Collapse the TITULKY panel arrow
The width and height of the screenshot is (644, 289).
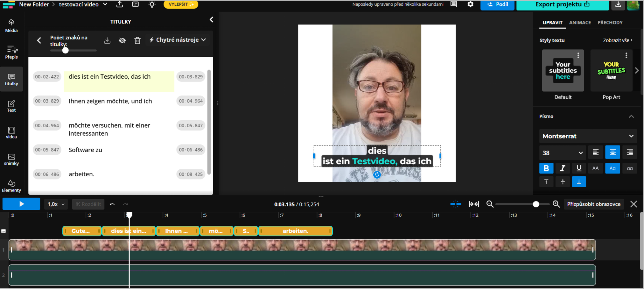tap(211, 20)
